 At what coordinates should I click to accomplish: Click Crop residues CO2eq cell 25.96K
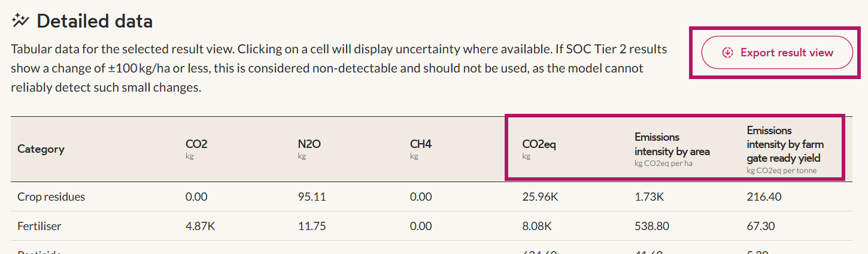pyautogui.click(x=540, y=196)
